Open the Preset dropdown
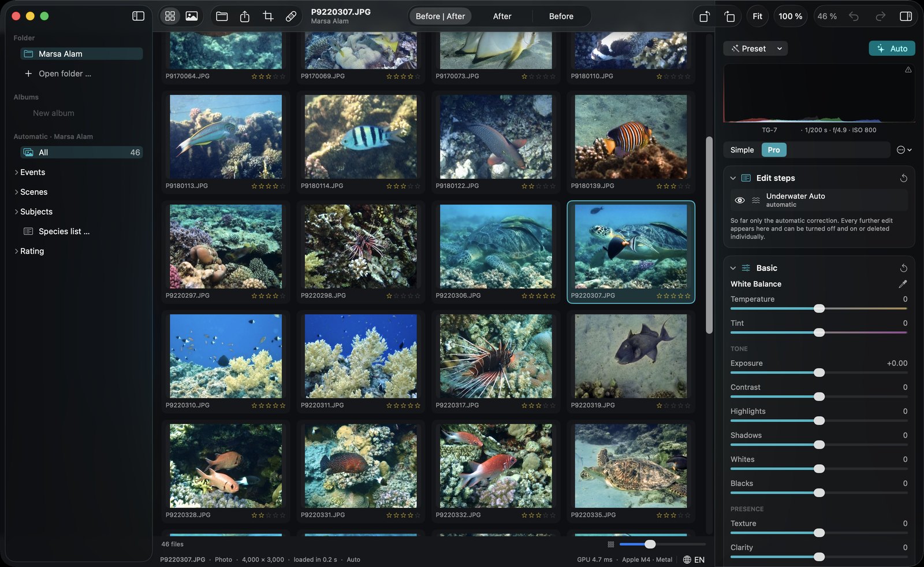 pos(755,49)
